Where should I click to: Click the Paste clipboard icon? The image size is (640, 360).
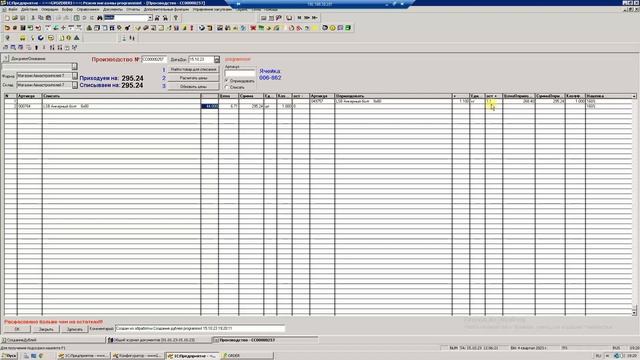click(49, 18)
